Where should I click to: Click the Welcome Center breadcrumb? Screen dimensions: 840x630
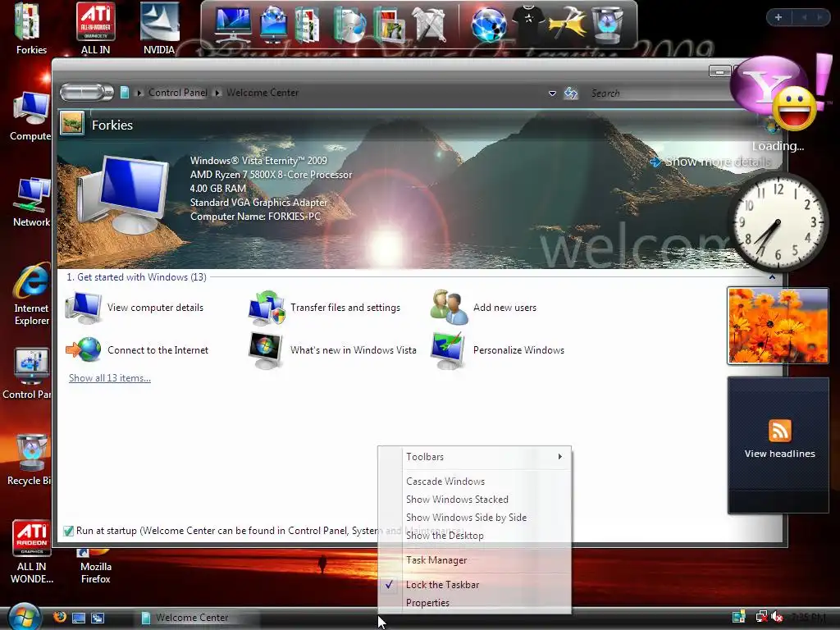[262, 93]
